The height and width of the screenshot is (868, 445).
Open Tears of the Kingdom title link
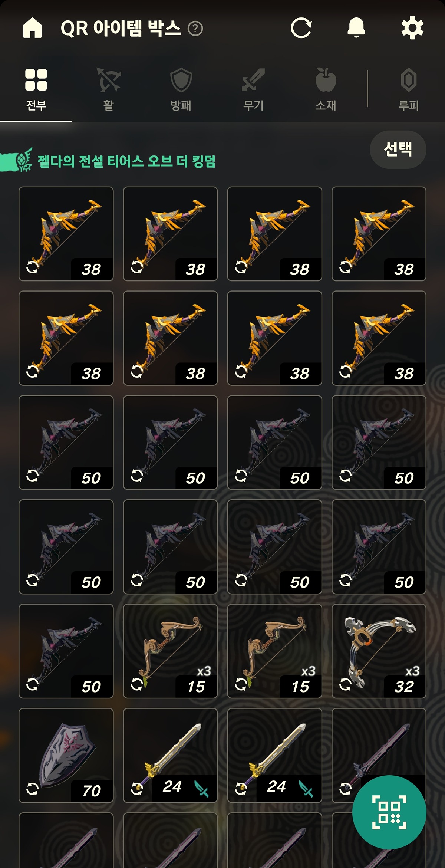click(x=126, y=161)
